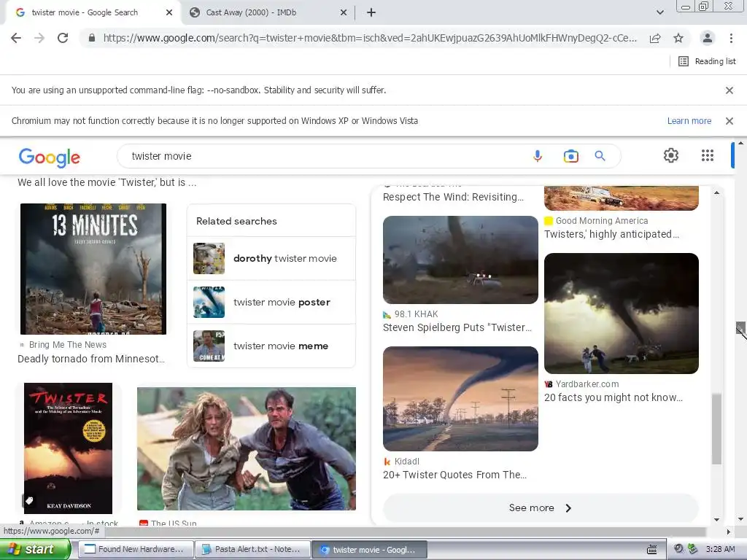747x560 pixels.
Task: Open the Yardbarker tornado image
Action: [x=622, y=314]
